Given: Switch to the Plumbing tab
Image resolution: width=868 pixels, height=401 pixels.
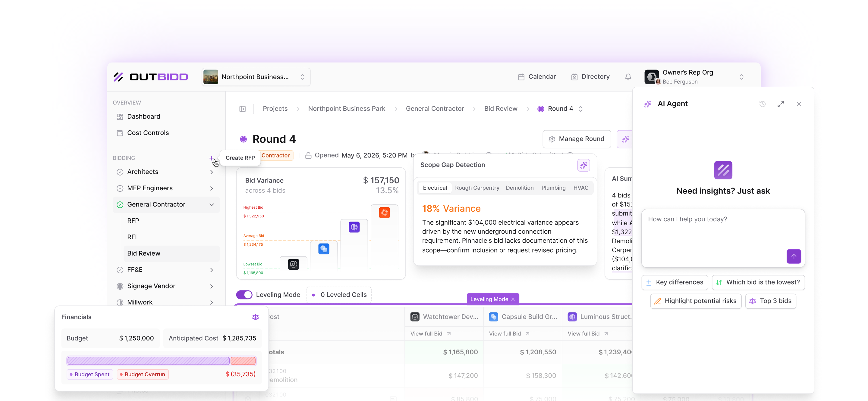Looking at the screenshot, I should [x=553, y=188].
